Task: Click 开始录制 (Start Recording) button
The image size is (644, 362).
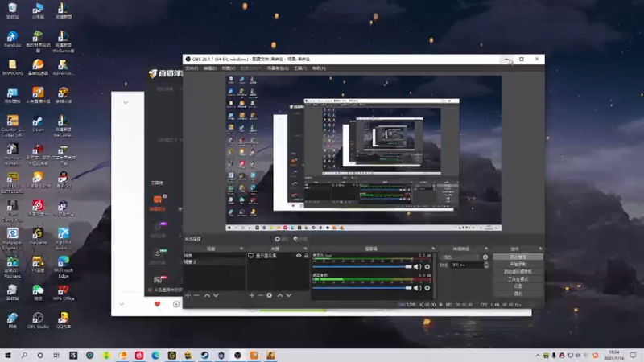Action: pos(518,265)
